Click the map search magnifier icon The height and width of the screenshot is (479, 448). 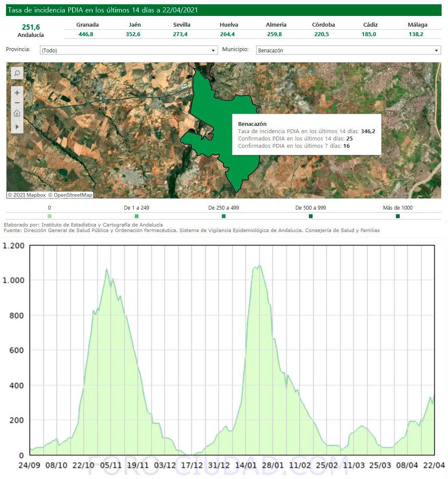pyautogui.click(x=17, y=73)
